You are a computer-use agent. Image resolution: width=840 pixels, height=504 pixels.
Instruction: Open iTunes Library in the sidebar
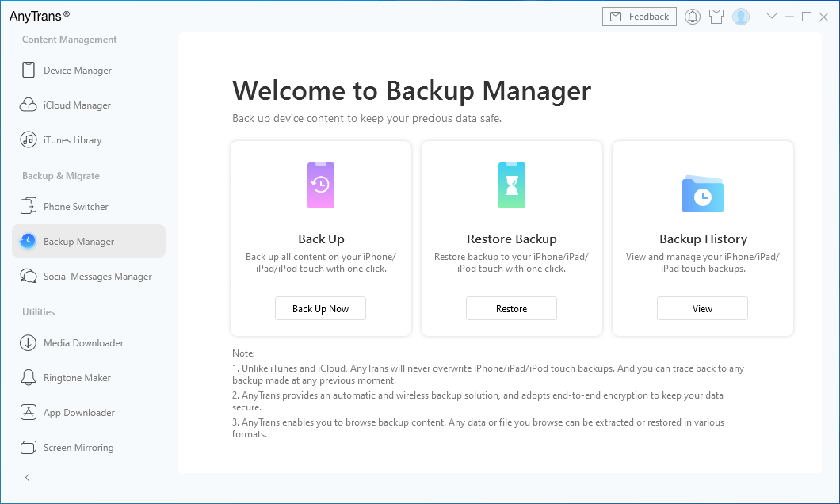72,140
